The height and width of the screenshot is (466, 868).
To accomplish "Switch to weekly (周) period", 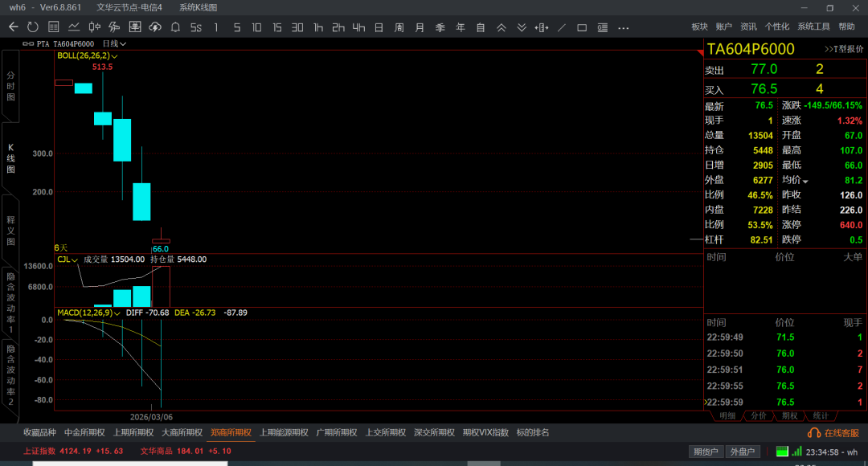I will [399, 27].
